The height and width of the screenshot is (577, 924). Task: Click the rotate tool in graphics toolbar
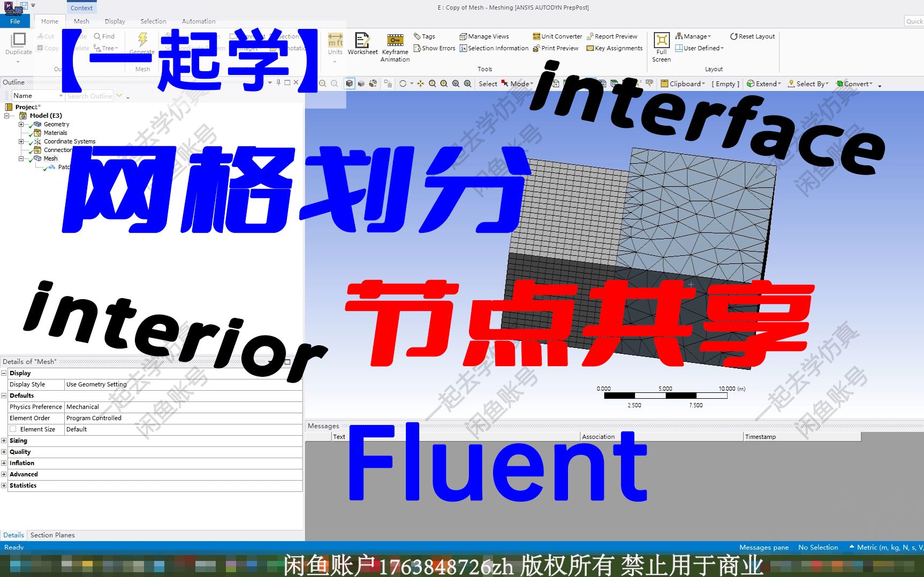pyautogui.click(x=403, y=83)
